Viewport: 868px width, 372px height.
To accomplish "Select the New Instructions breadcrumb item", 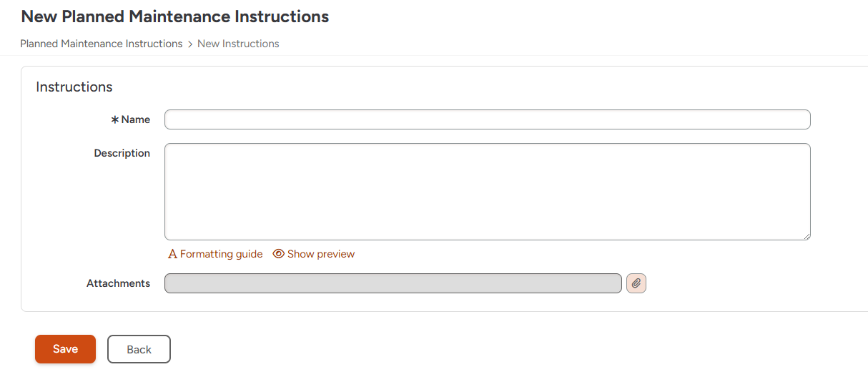I will pyautogui.click(x=238, y=44).
